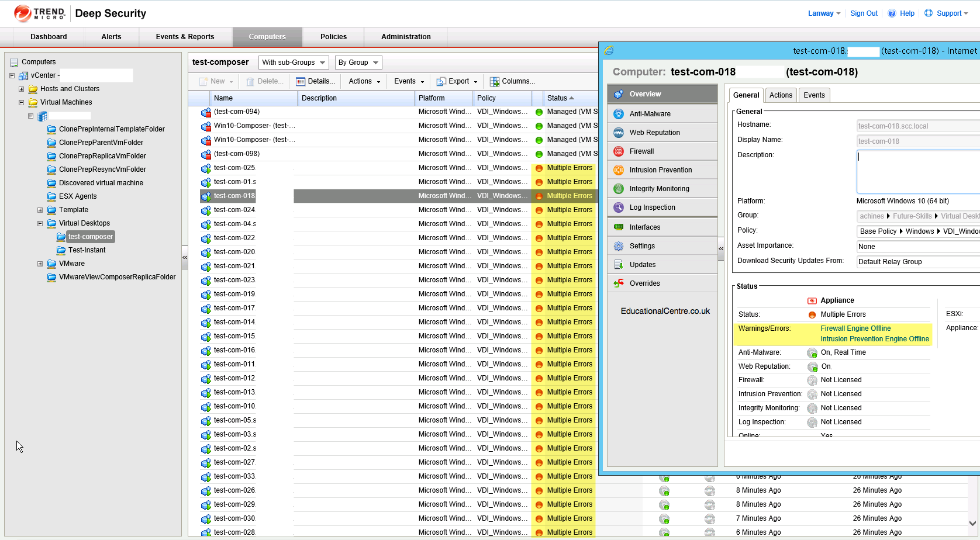Viewport: 980px width, 540px height.
Task: Open the By Group dropdown
Action: 358,63
